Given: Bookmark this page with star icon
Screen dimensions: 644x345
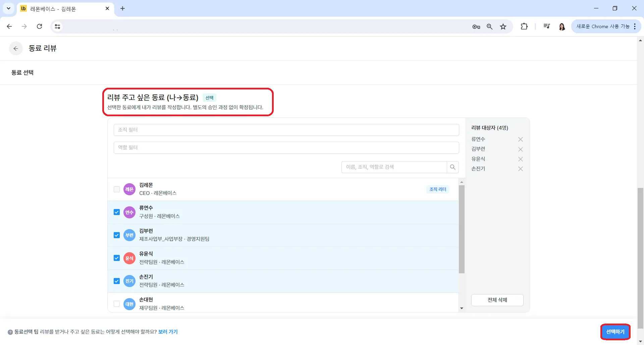Looking at the screenshot, I should tap(503, 27).
